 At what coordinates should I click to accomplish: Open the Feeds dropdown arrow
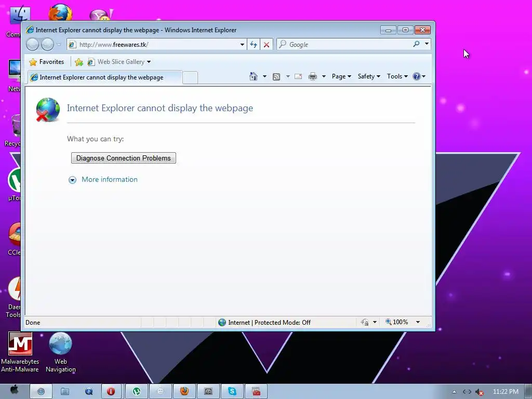coord(288,76)
